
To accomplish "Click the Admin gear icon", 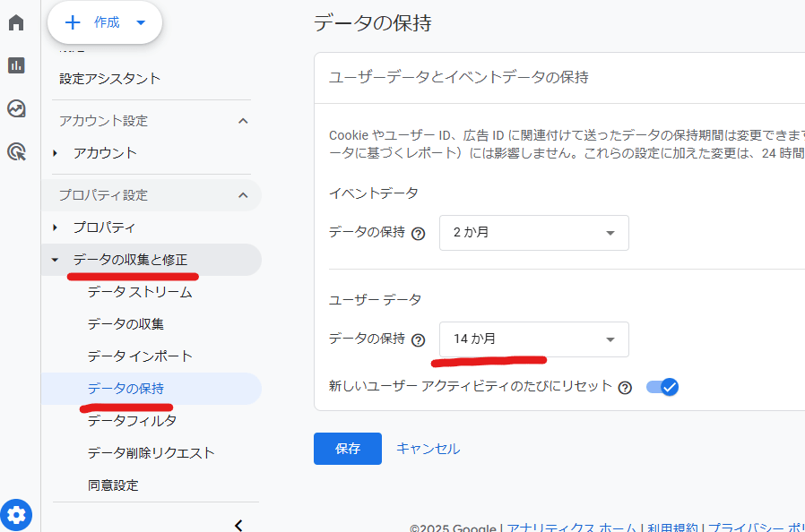I will tap(16, 515).
